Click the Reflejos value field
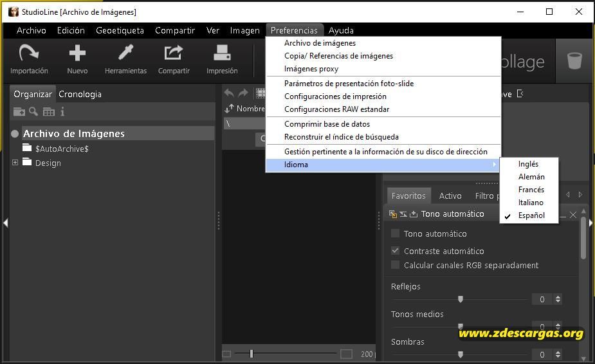The height and width of the screenshot is (364, 595). (542, 300)
